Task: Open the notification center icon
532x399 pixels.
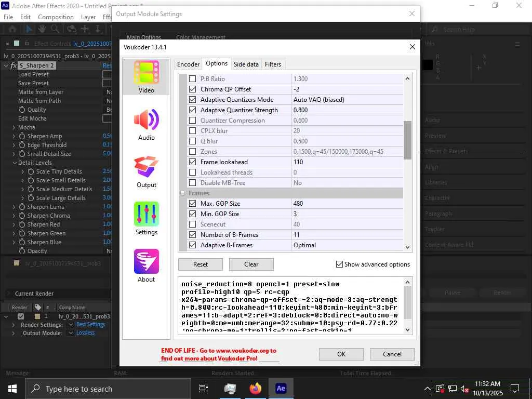Action: tap(515, 389)
